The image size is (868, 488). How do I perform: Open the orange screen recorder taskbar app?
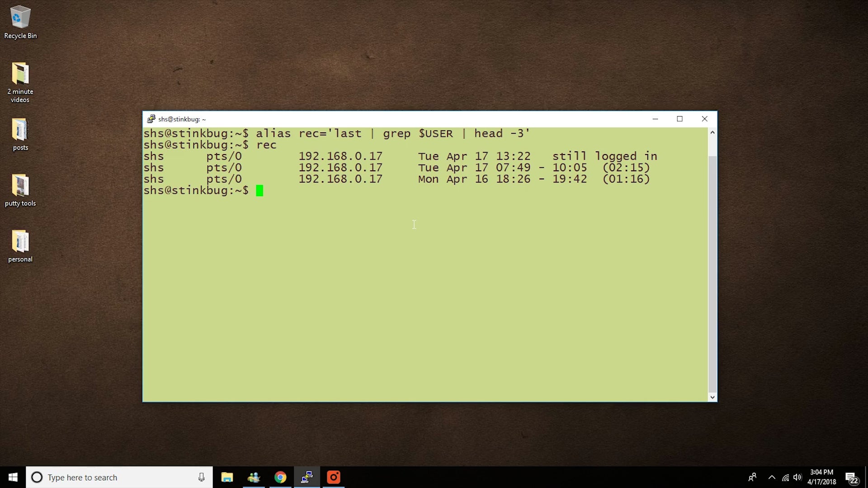tap(334, 477)
